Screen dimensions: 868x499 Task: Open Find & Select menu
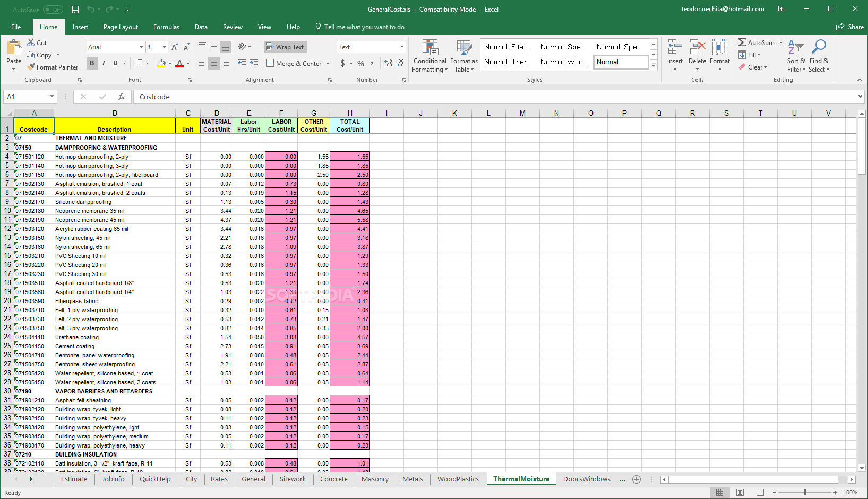click(x=819, y=56)
